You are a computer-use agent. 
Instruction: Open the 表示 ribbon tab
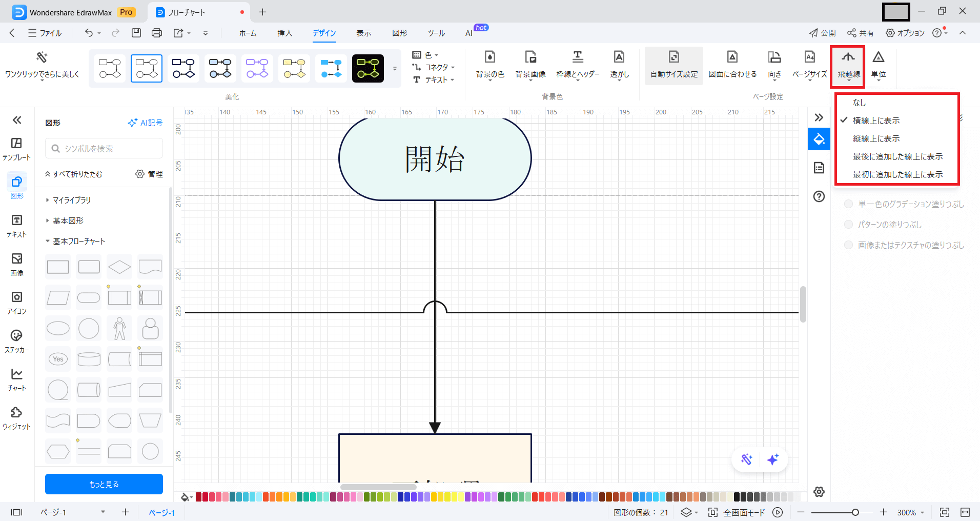pyautogui.click(x=364, y=33)
